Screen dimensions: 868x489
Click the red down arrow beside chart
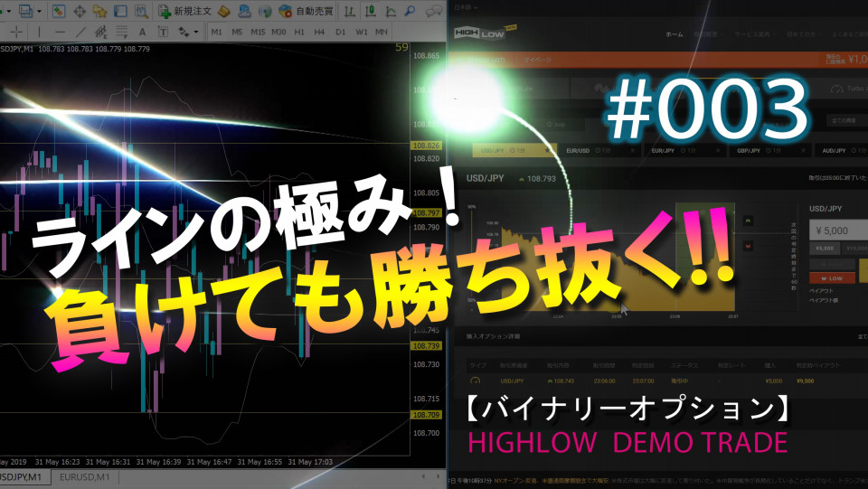click(x=749, y=246)
